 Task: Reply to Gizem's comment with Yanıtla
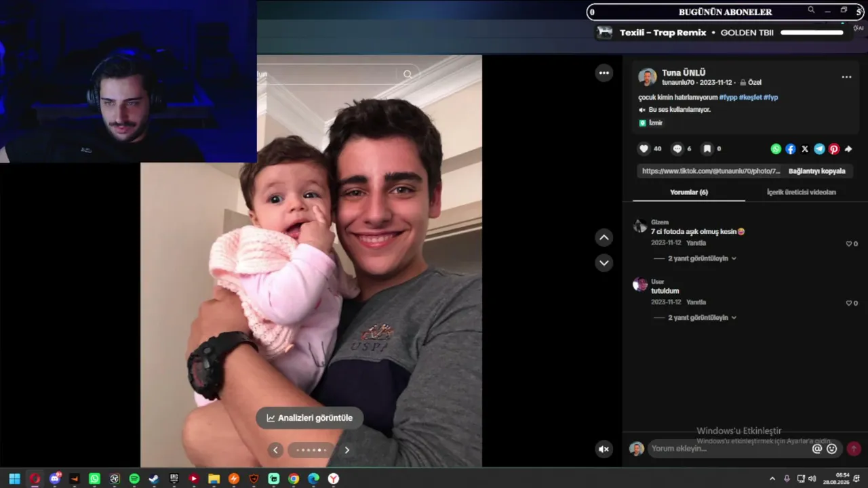[696, 243]
